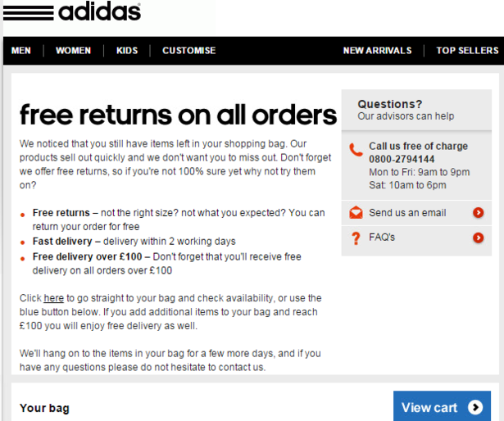
Task: Click the orange question mark FAQ icon
Action: pyautogui.click(x=356, y=238)
